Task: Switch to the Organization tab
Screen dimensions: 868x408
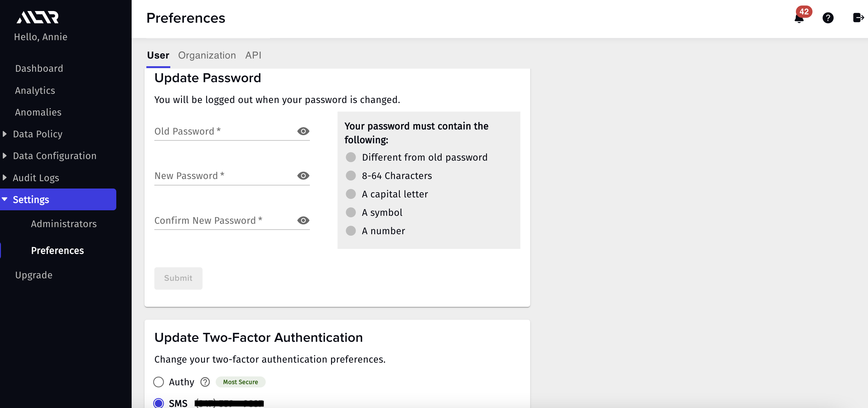Action: (x=207, y=55)
